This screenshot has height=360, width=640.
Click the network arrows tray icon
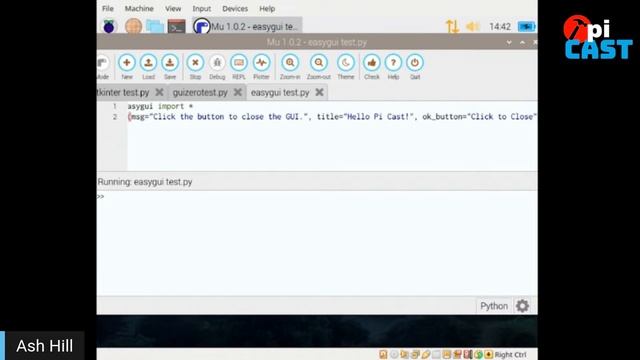coord(452,27)
